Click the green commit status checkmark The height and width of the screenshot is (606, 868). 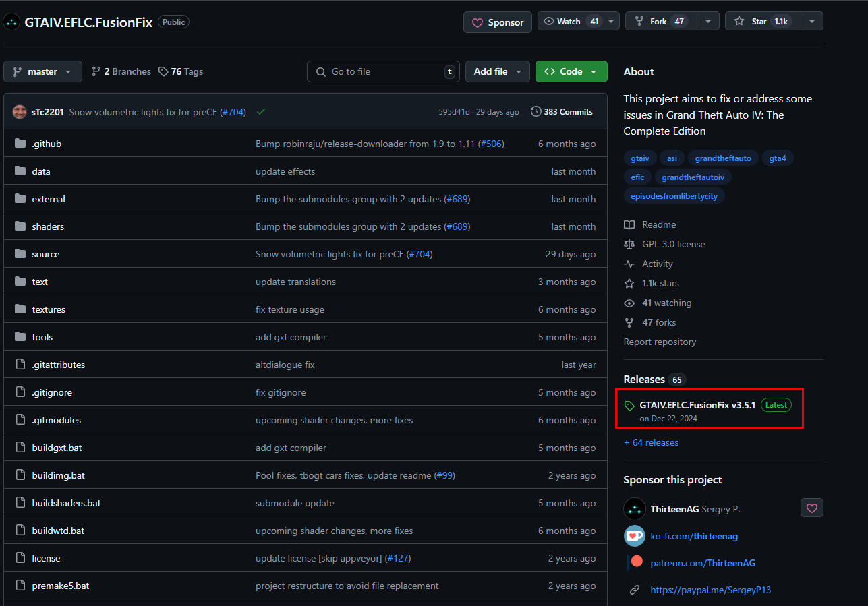pyautogui.click(x=261, y=112)
